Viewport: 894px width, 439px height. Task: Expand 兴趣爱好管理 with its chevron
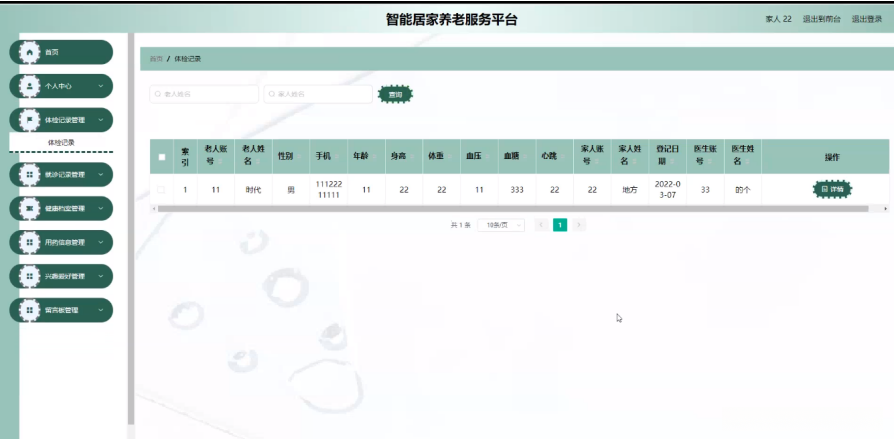[101, 276]
